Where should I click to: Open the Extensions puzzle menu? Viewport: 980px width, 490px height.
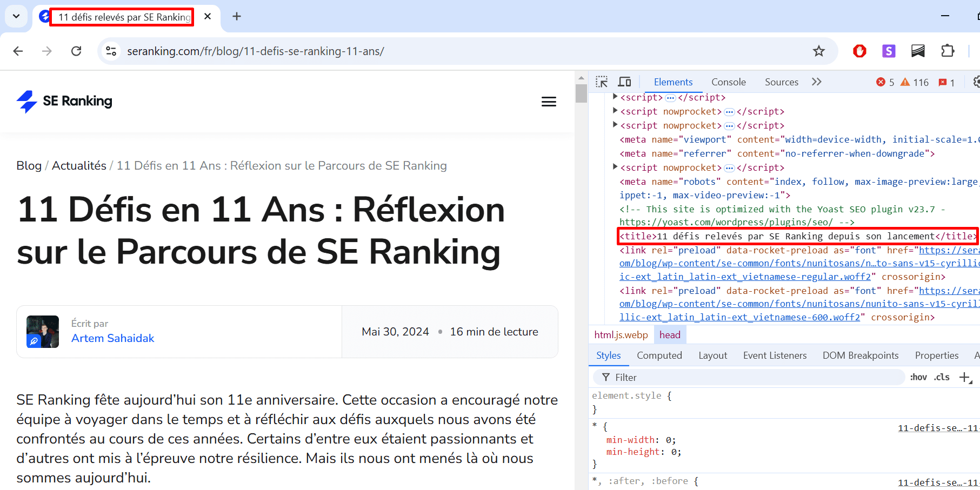(948, 51)
